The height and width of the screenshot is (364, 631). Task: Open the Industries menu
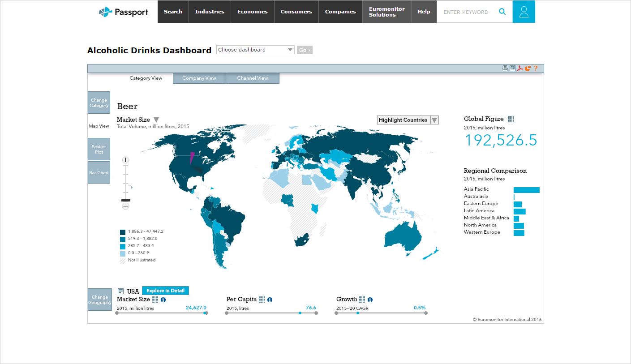click(210, 12)
